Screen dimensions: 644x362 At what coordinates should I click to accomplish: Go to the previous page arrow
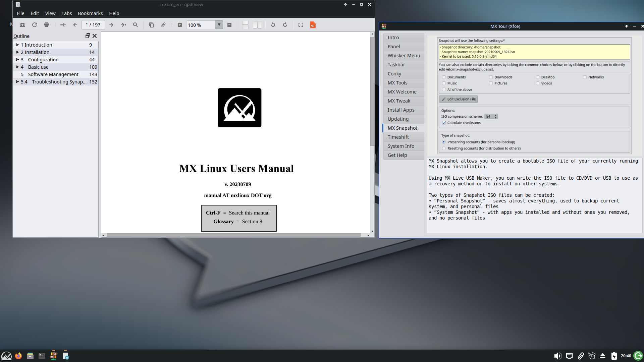[75, 25]
